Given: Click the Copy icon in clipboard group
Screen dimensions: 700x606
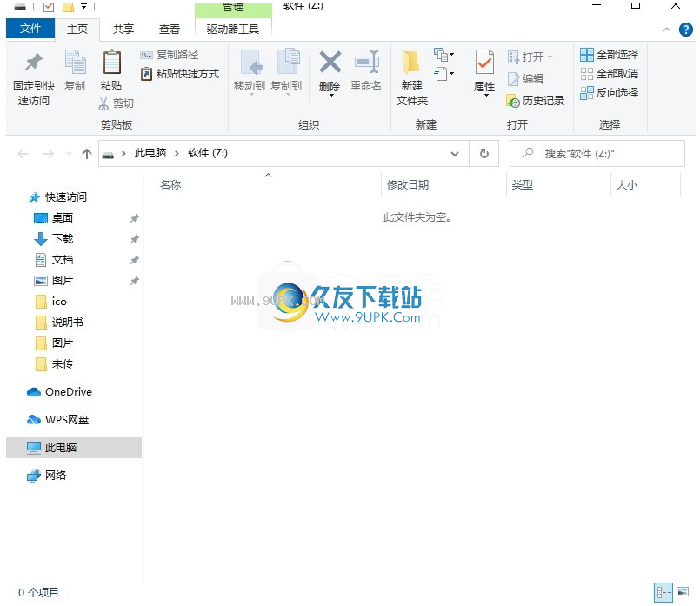Looking at the screenshot, I should (x=75, y=63).
